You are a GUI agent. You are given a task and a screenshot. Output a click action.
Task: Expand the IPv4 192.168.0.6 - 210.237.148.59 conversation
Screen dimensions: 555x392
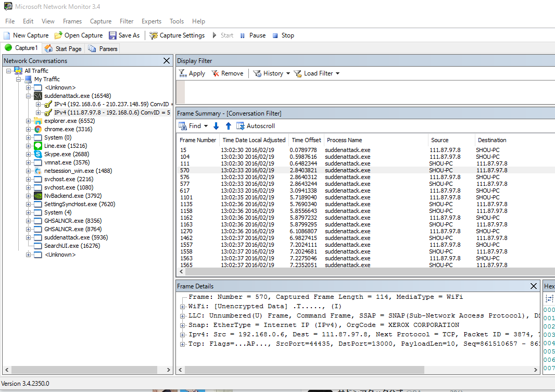click(38, 104)
